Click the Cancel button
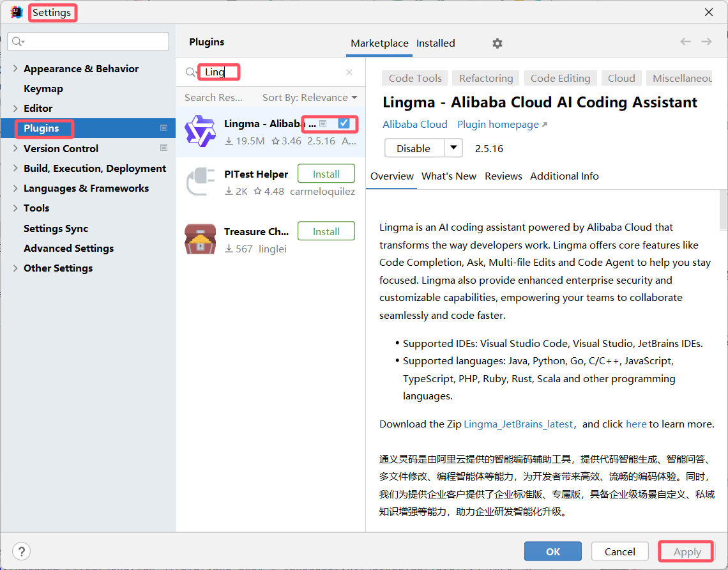 click(619, 551)
